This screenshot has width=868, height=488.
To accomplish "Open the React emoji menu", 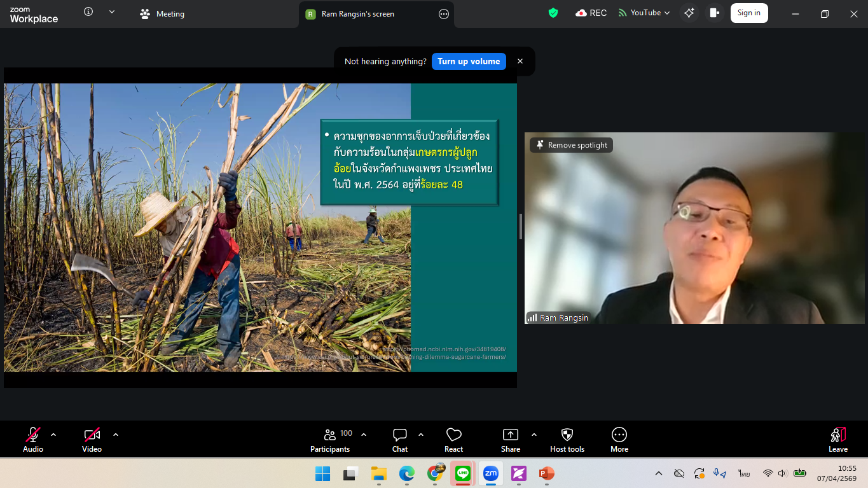I will click(454, 439).
